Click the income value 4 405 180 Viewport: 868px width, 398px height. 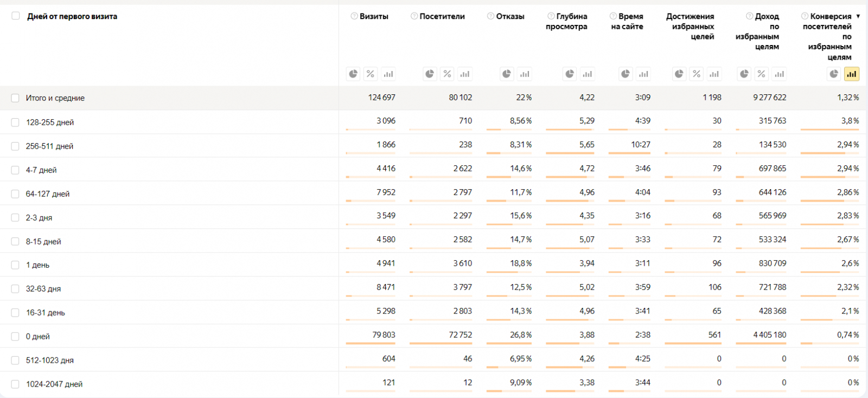coord(769,335)
